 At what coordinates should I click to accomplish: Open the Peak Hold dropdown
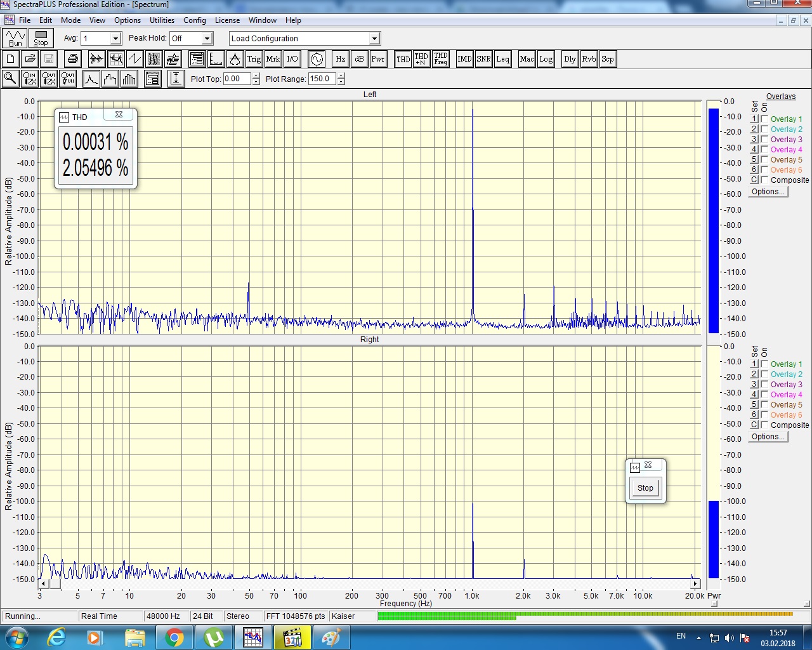pyautogui.click(x=207, y=39)
